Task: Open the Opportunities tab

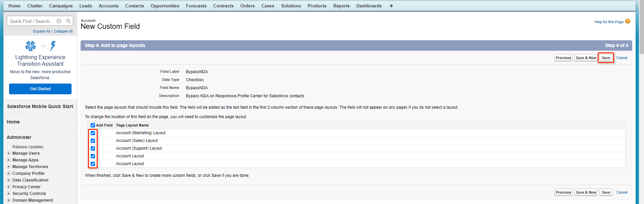Action: tap(165, 6)
